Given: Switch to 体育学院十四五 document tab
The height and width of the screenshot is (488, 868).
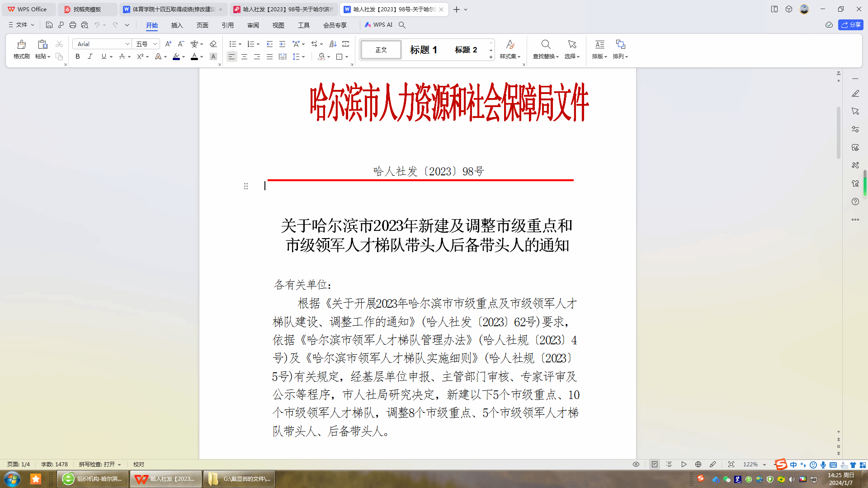Looking at the screenshot, I should (173, 9).
